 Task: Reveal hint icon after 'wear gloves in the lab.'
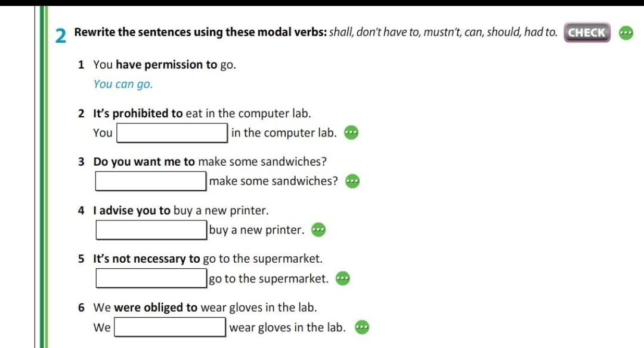(362, 327)
